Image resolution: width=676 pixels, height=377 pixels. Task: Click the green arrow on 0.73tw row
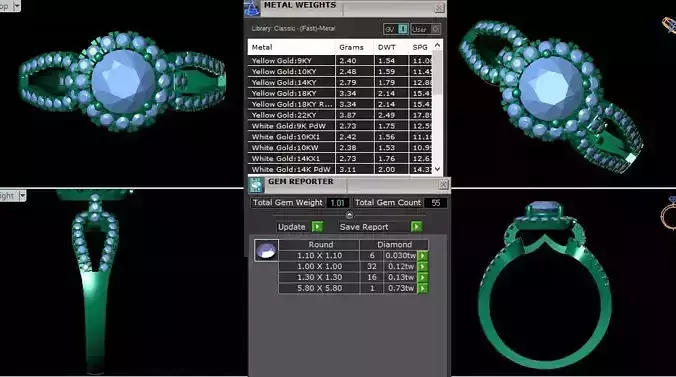click(422, 288)
